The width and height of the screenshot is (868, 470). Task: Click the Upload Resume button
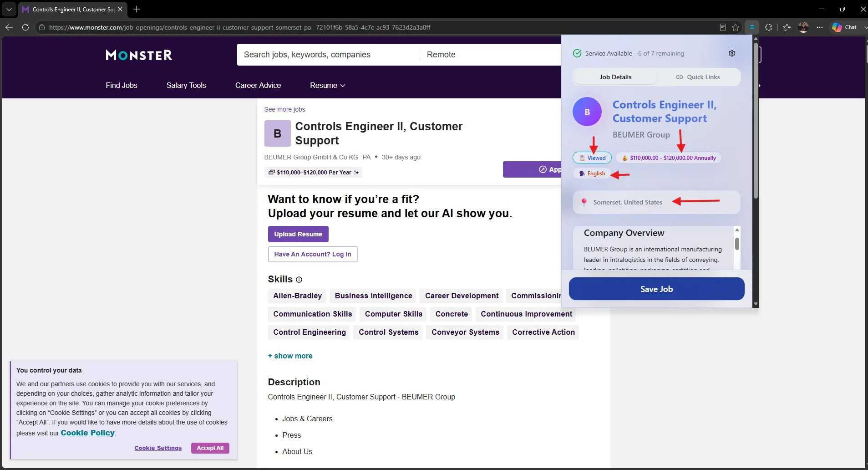298,234
